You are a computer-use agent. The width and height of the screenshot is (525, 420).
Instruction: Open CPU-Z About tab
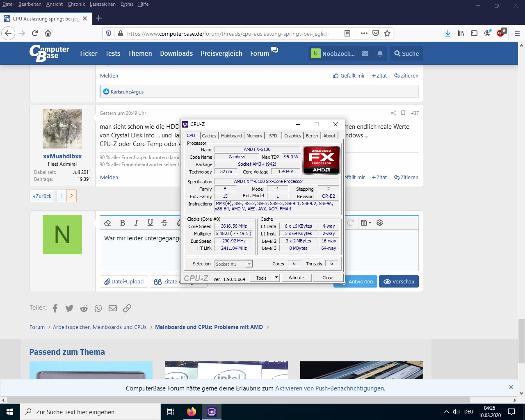tap(329, 136)
